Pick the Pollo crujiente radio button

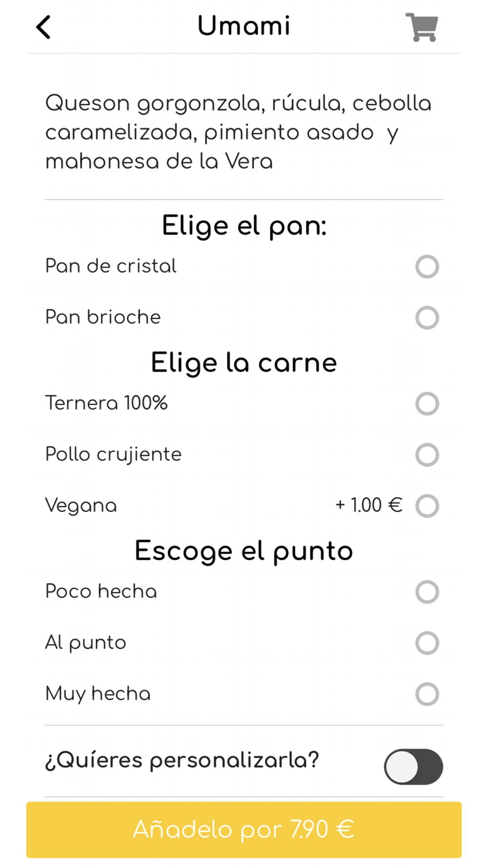[427, 455]
